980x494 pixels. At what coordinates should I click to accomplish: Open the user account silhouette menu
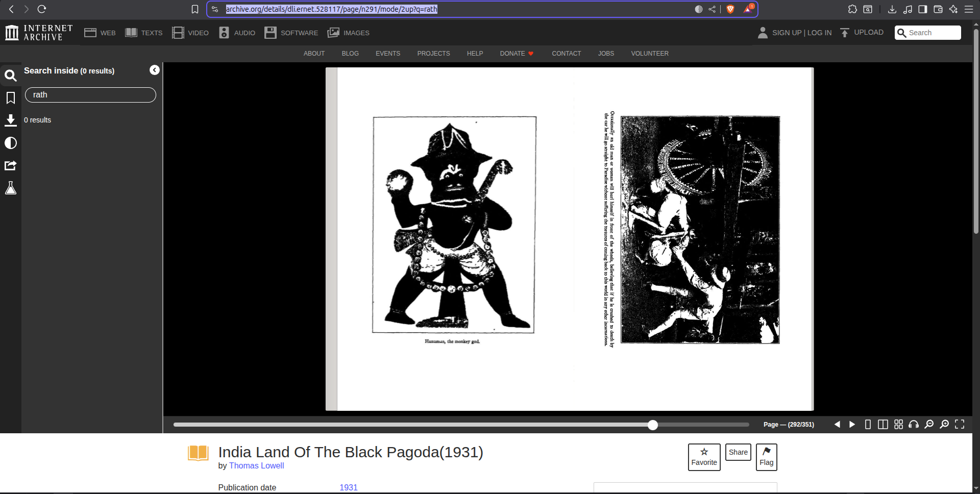[x=763, y=33]
